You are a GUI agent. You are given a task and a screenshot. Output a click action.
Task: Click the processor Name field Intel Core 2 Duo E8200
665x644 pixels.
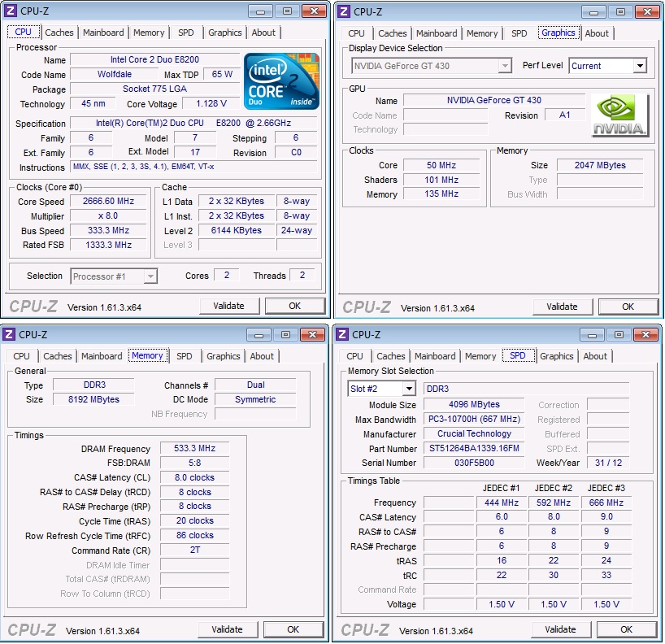(154, 60)
